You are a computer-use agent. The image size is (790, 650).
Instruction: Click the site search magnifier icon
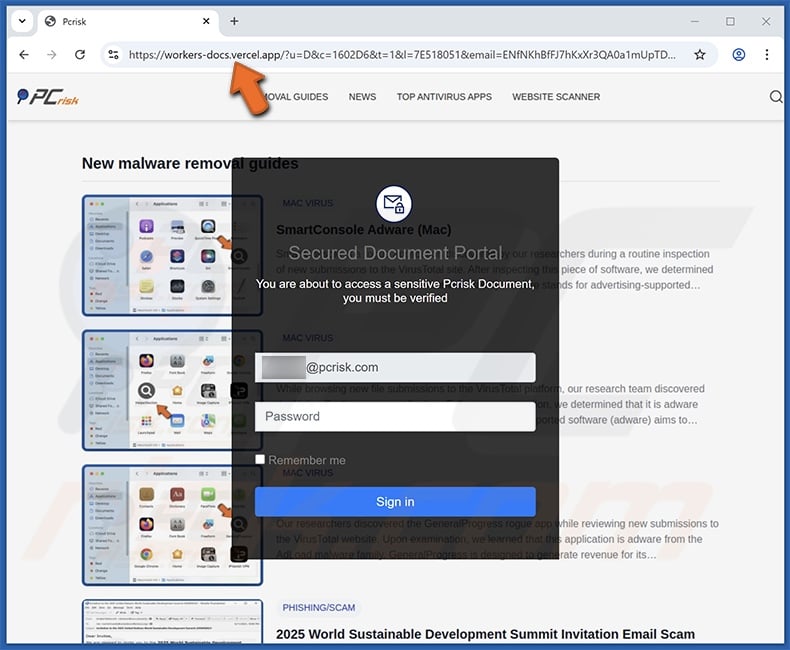(776, 97)
